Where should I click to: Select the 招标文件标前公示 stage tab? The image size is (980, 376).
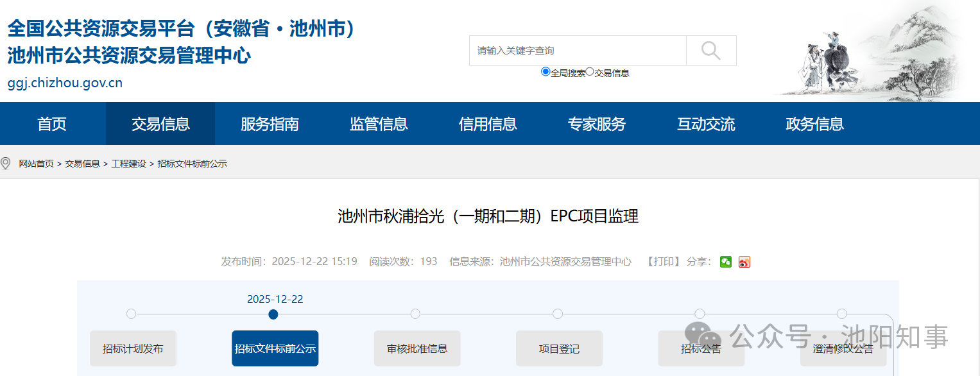point(275,349)
